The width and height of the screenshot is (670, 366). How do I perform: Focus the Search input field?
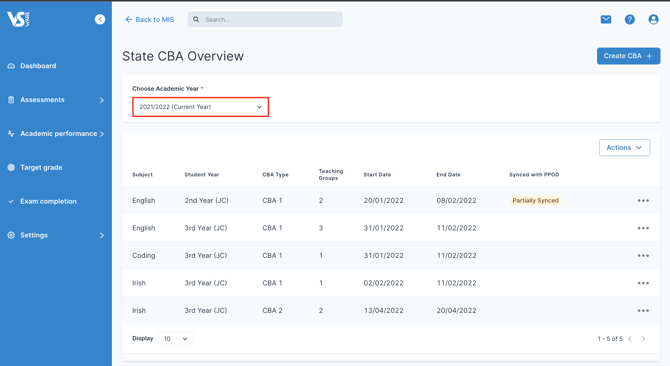pos(265,19)
